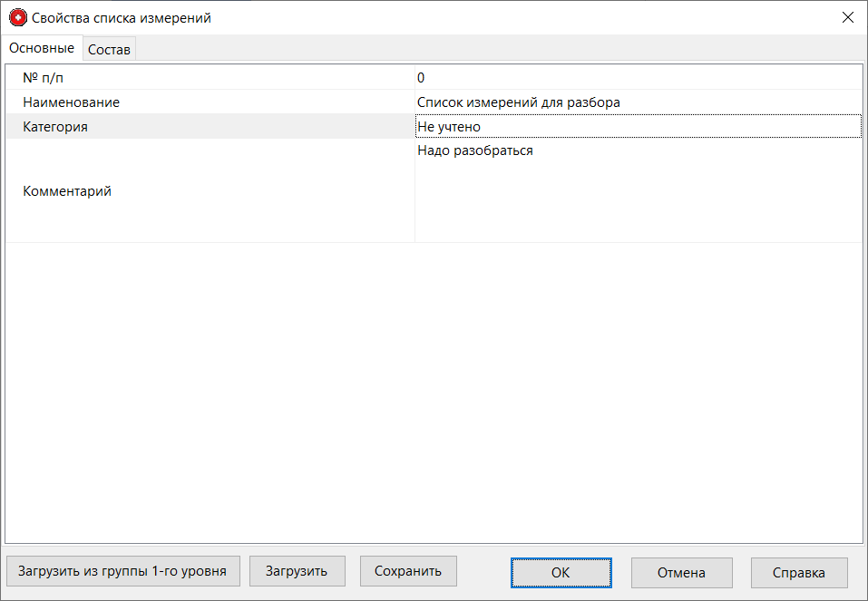Screen dimensions: 868x601
Task: Confirm changes with the ОК button
Action: pyautogui.click(x=561, y=572)
